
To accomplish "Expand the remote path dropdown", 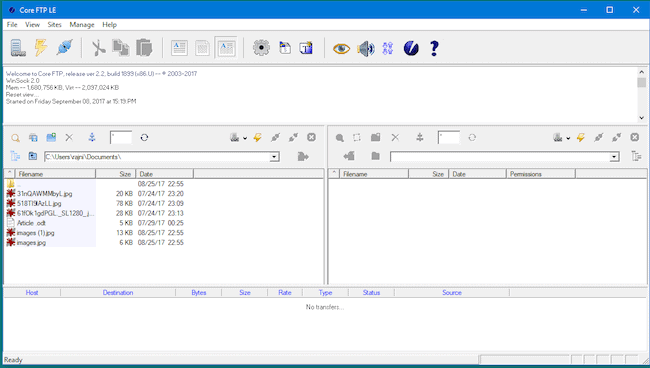I will click(614, 157).
